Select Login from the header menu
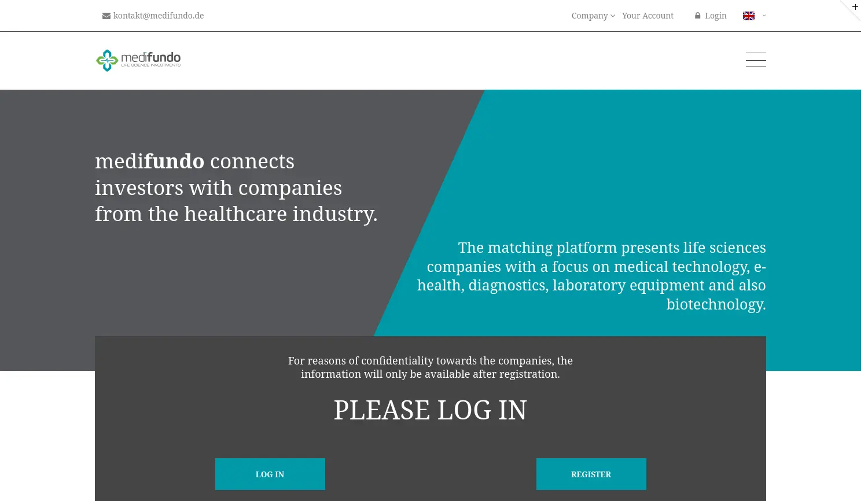This screenshot has width=868, height=501. (715, 16)
